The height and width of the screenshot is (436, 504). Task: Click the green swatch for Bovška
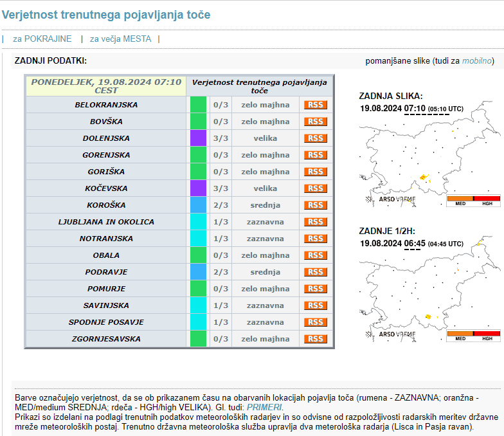click(198, 122)
